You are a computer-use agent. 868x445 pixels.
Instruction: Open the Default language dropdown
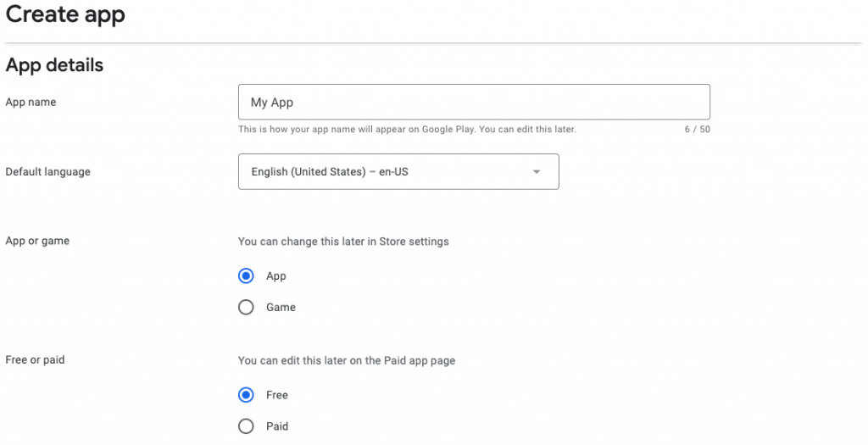(398, 171)
